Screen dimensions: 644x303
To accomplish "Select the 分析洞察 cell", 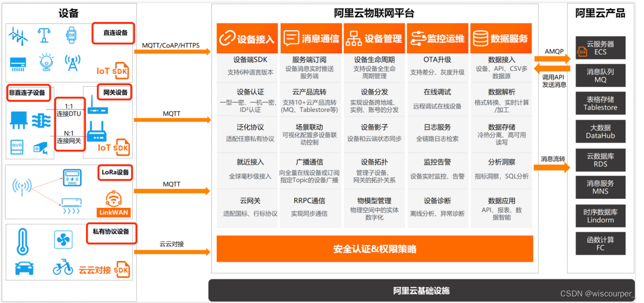I will 502,170.
